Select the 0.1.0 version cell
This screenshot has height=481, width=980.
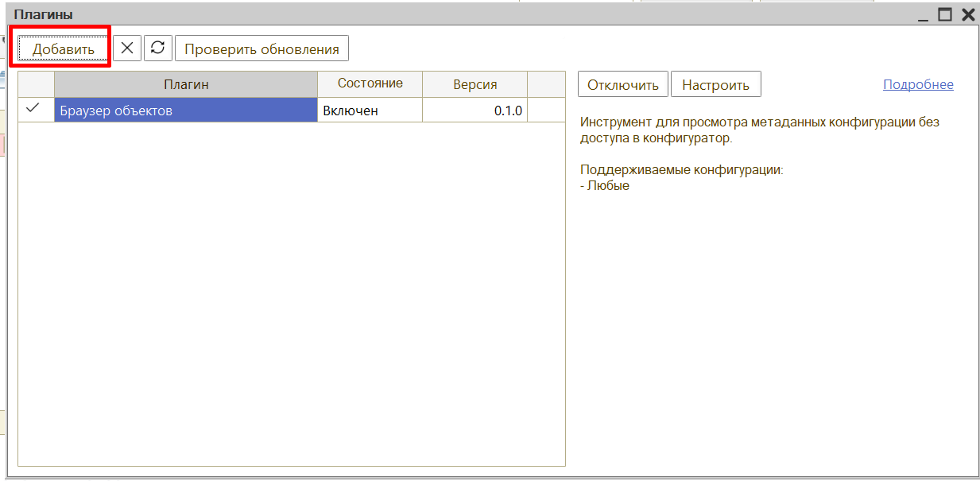475,111
